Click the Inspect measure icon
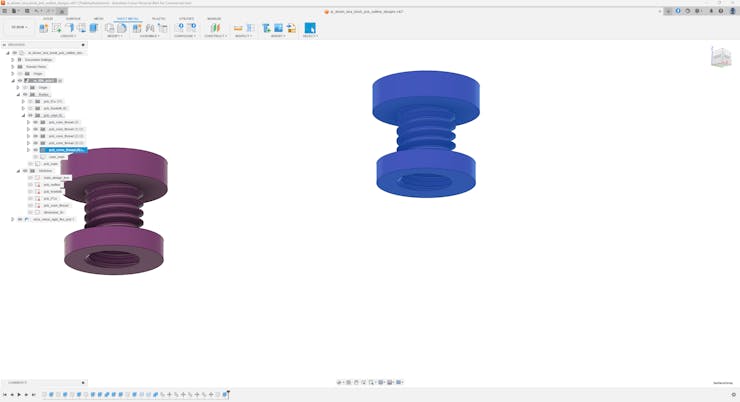740x402 pixels. click(238, 28)
